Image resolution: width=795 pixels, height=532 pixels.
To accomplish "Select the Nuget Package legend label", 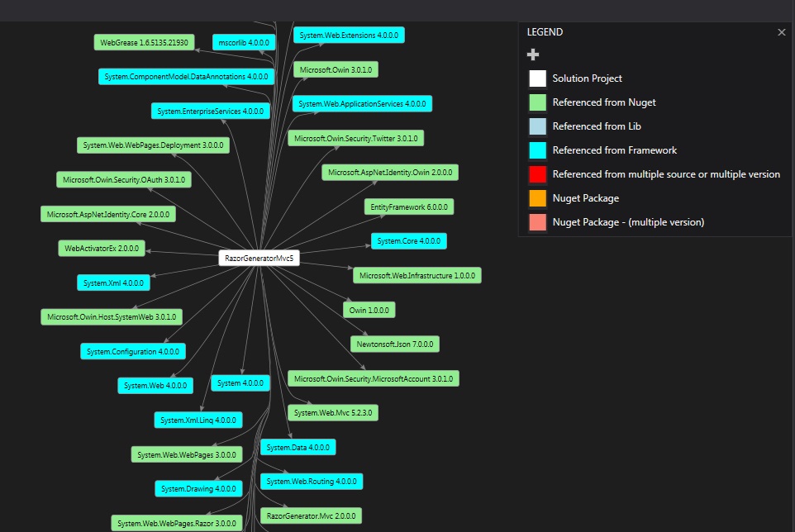I will [x=586, y=198].
